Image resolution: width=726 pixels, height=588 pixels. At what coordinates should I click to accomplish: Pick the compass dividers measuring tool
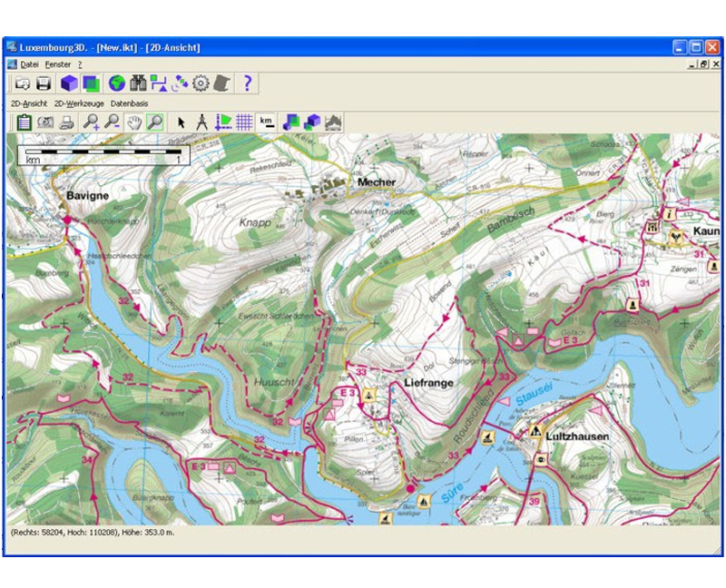click(x=201, y=122)
